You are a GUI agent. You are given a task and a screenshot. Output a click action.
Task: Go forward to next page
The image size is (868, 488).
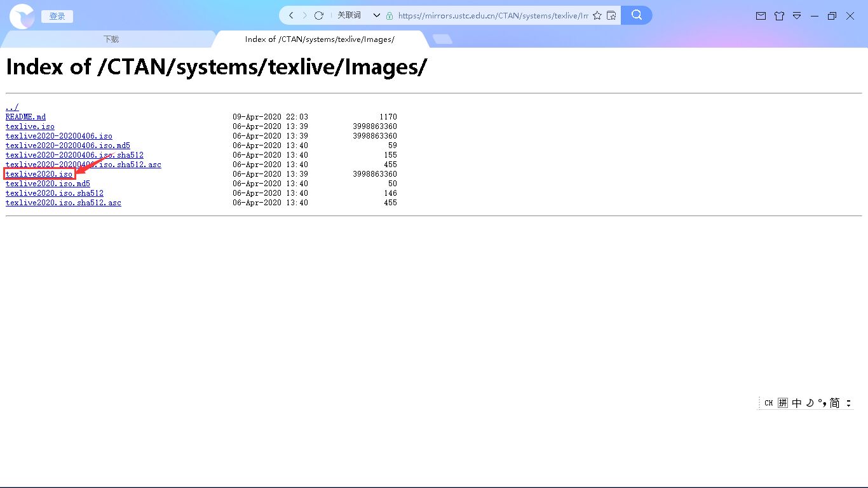[x=305, y=15]
